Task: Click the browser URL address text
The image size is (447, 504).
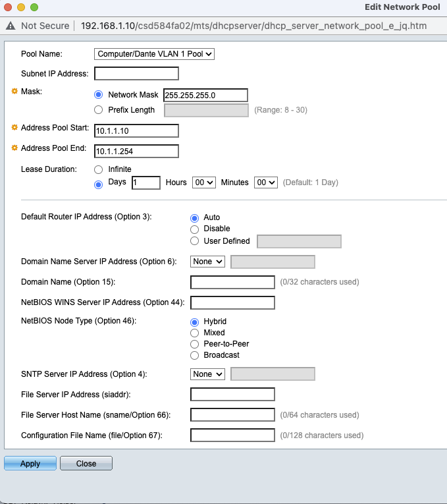Action: [253, 26]
